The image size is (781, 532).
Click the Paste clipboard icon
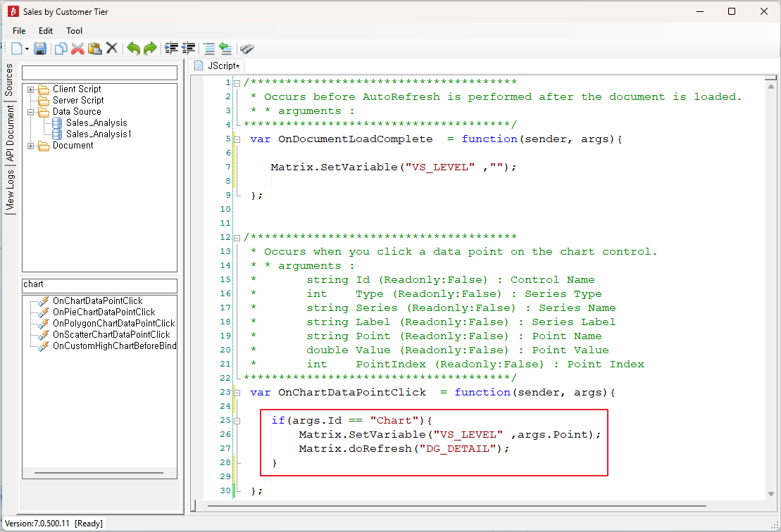(94, 49)
